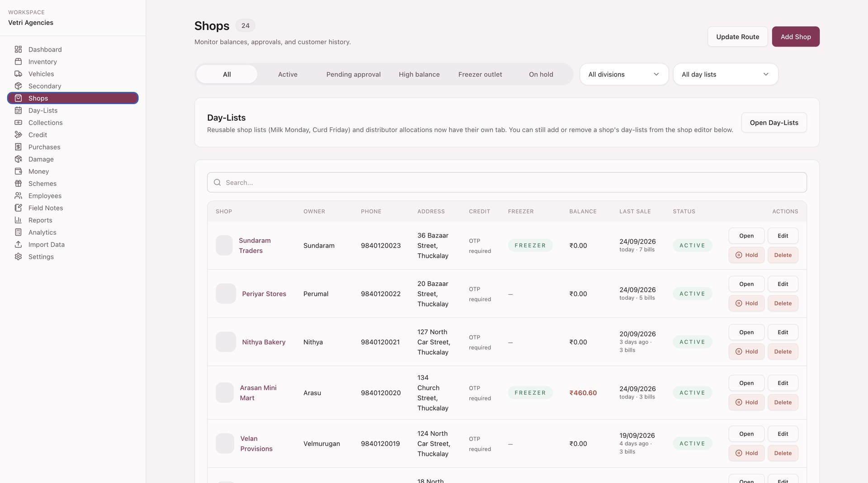Click the Reports bar chart icon

pos(18,220)
